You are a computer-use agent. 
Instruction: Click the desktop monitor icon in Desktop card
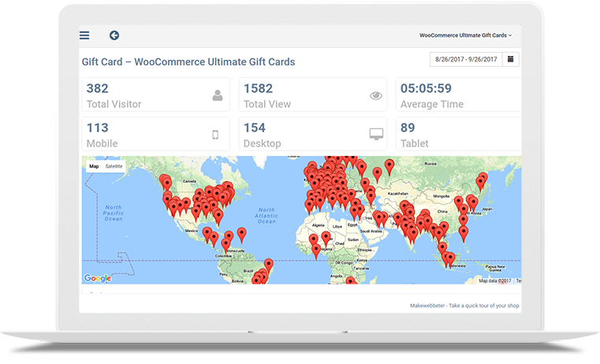(x=376, y=135)
